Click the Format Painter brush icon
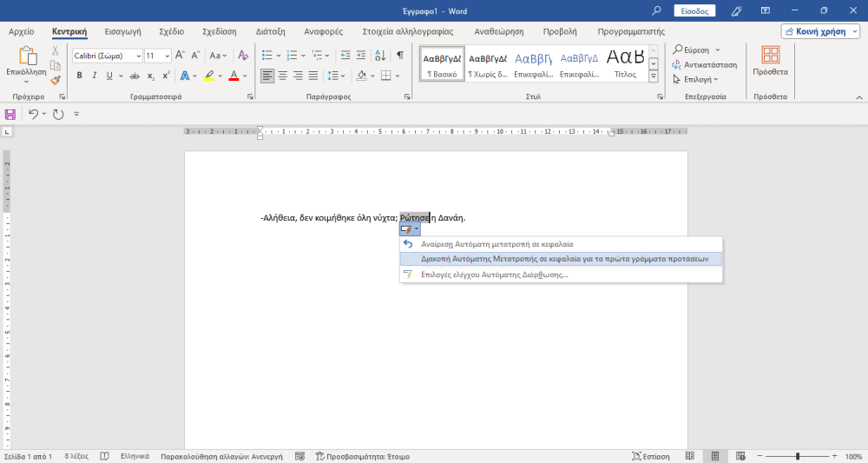Viewport: 868px width, 463px height. click(x=55, y=80)
